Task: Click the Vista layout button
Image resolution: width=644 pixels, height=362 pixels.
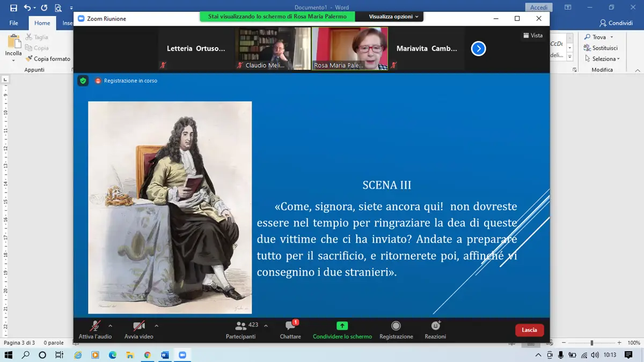Action: tap(532, 35)
